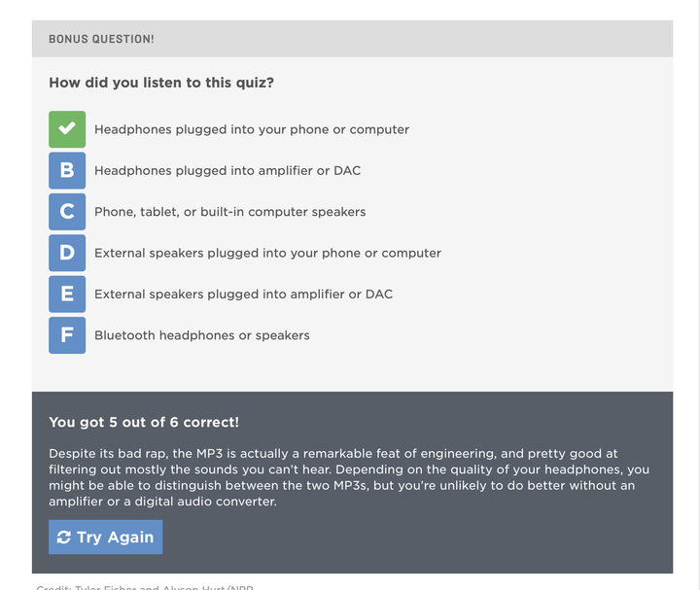Click the 'How did you listen' question heading
Screen dimensions: 700x590
(161, 83)
